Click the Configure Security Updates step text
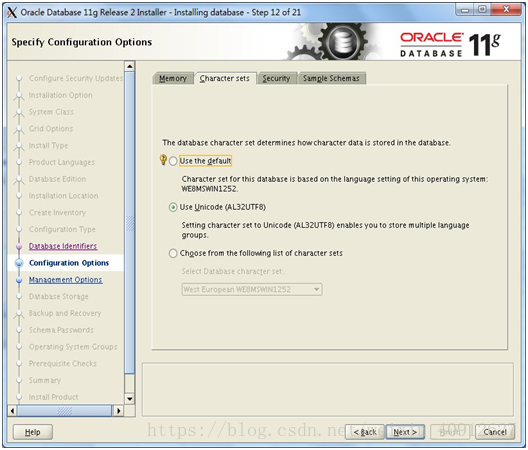Screen dimensions: 528x450 click(x=76, y=78)
